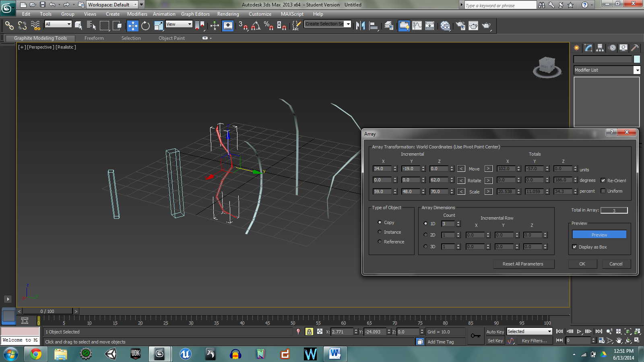Toggle the Percent Snap icon

point(268,26)
